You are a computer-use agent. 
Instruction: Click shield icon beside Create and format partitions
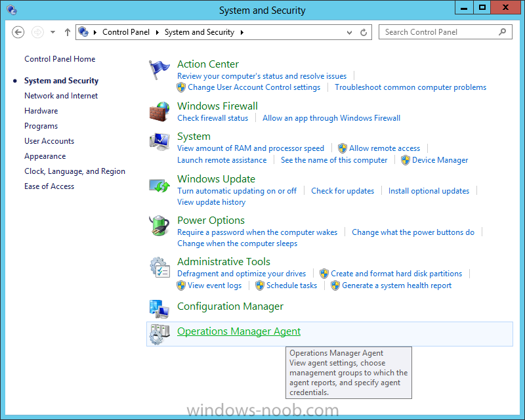tap(324, 274)
